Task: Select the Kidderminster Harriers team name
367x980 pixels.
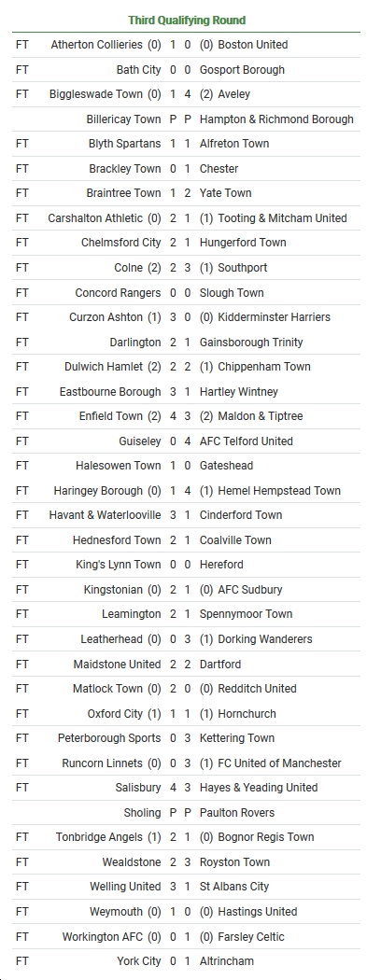Action: (274, 317)
